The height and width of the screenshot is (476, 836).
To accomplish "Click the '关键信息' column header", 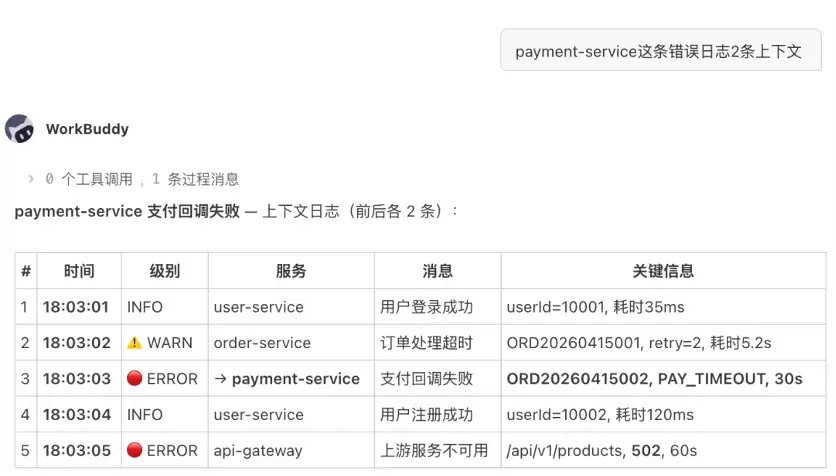I will pos(663,271).
